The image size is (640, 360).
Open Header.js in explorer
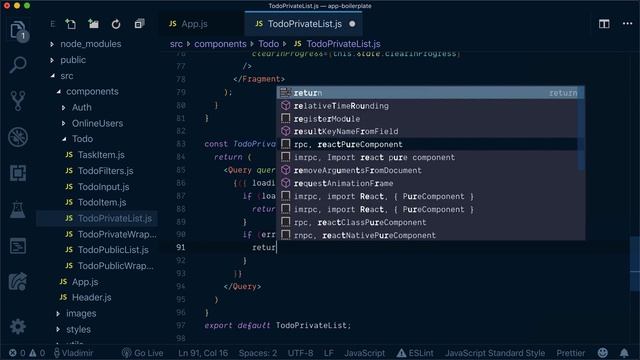click(x=91, y=298)
